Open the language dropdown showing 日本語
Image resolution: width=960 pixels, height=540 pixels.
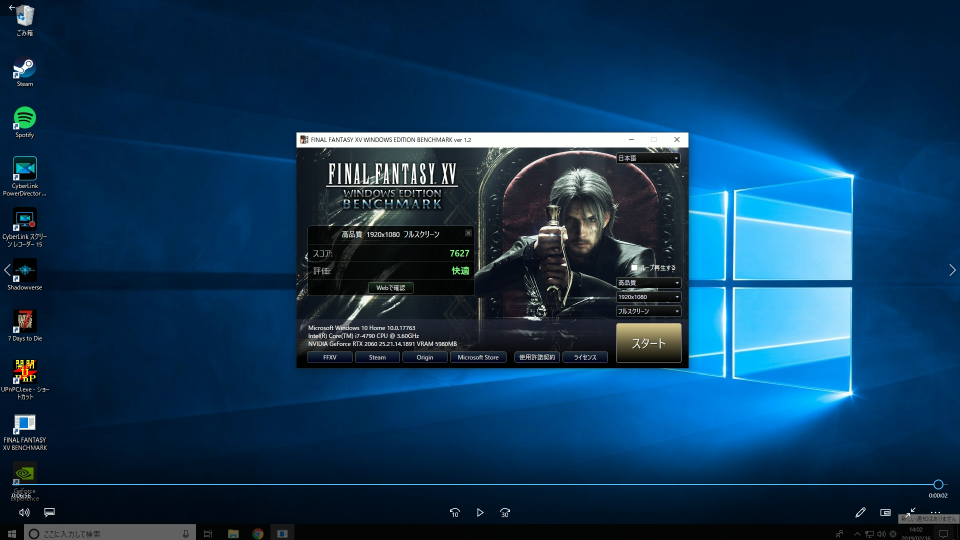pos(648,158)
